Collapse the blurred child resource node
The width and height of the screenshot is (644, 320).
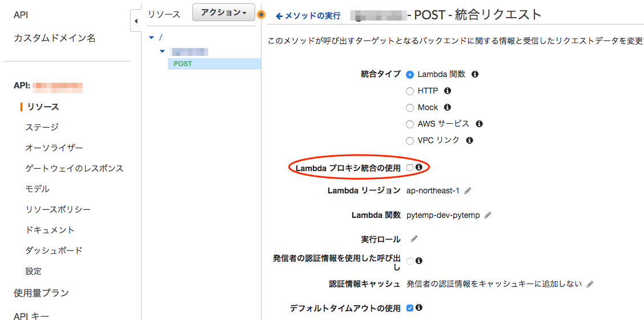click(x=162, y=51)
